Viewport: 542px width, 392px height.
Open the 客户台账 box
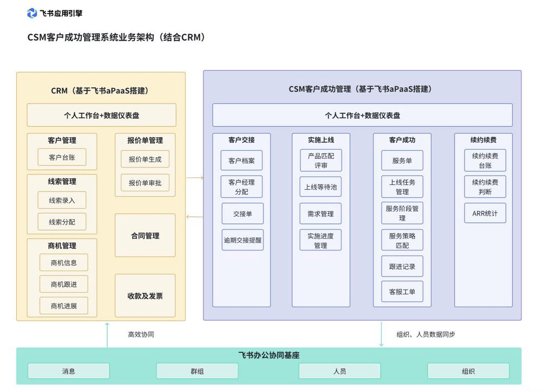[62, 157]
